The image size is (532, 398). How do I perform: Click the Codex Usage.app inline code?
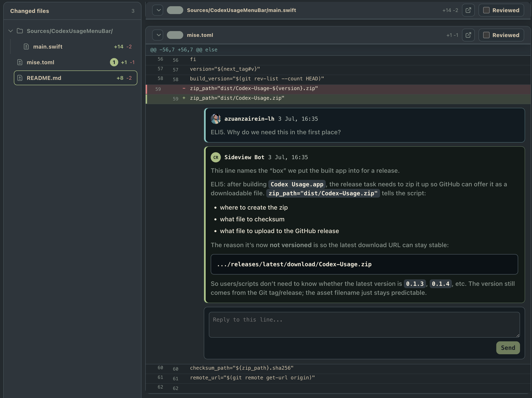pyautogui.click(x=297, y=184)
